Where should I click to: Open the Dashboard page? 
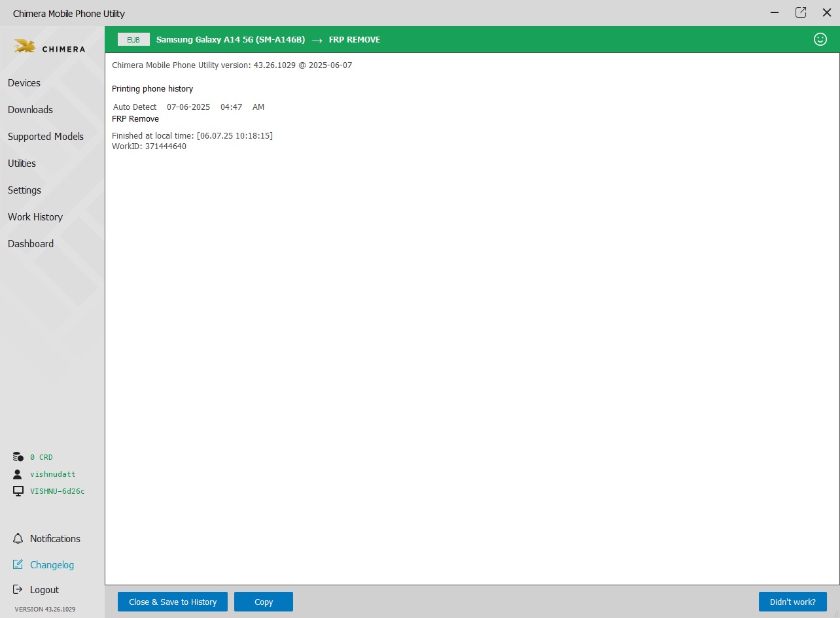31,244
